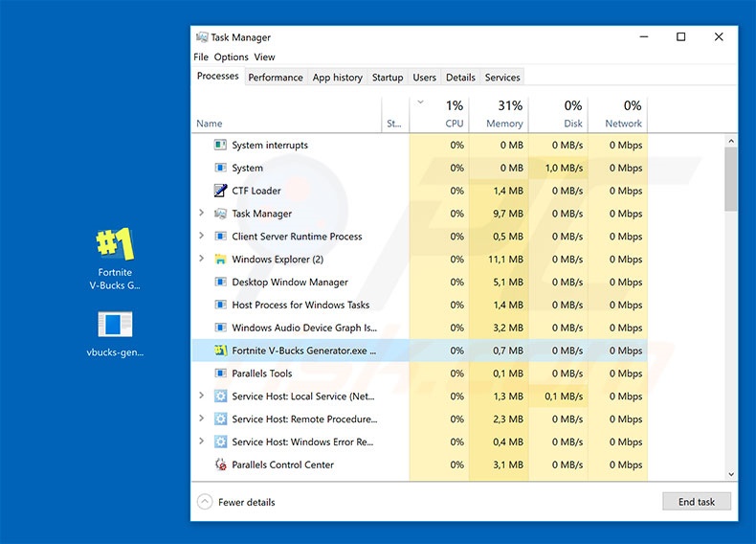Click the Windows Explorer folder icon
The image size is (756, 544).
[220, 259]
